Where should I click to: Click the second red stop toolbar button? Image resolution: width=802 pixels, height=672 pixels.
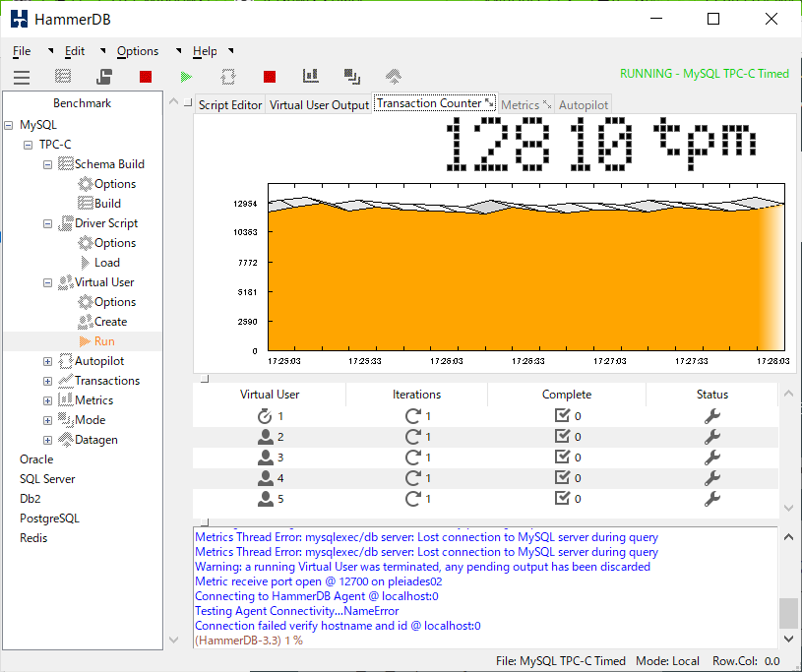(270, 77)
